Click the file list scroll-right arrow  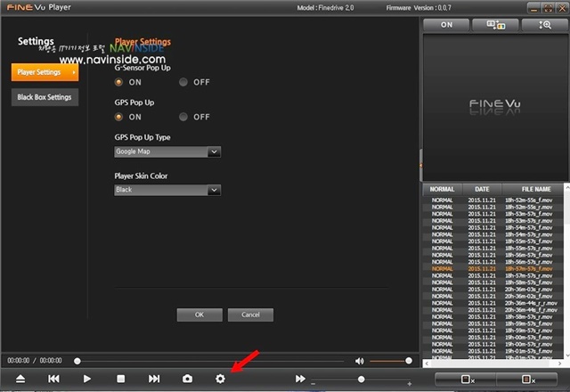[559, 363]
